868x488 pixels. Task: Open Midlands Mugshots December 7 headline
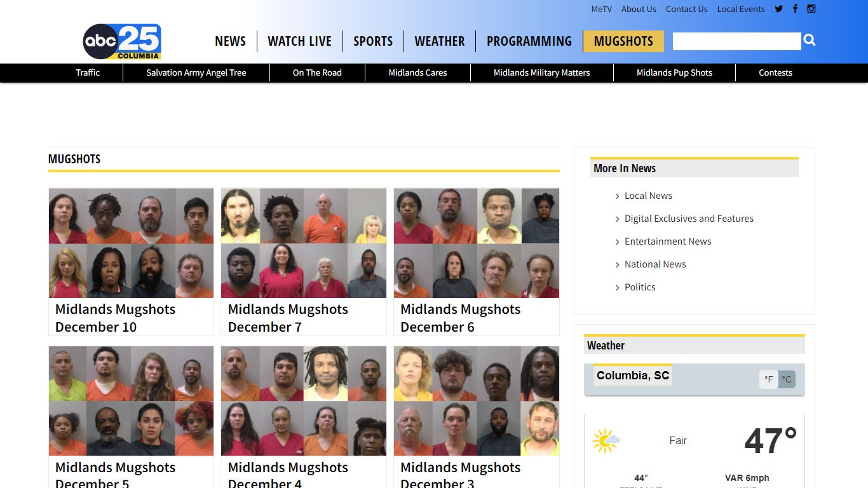coord(288,318)
